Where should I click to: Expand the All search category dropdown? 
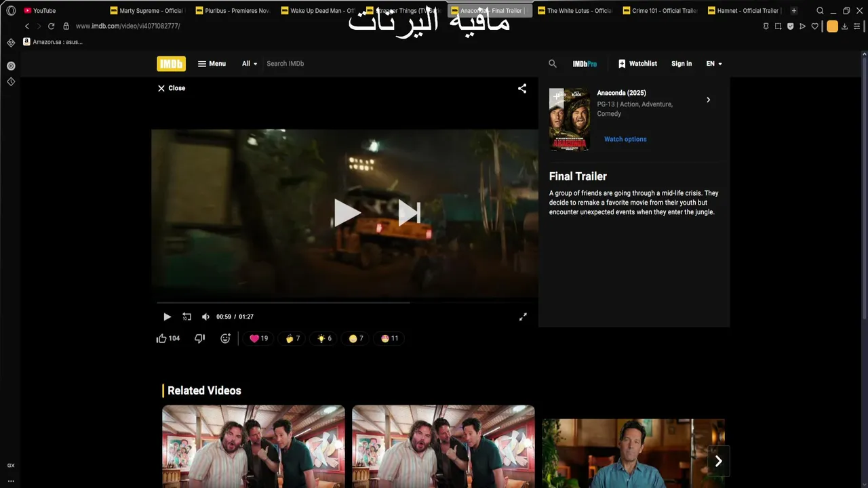[250, 64]
